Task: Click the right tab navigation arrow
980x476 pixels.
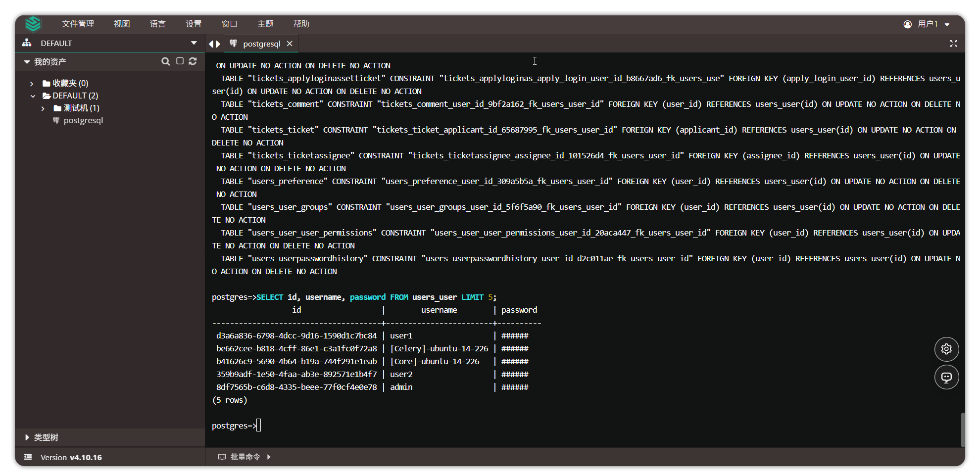Action: [x=218, y=44]
